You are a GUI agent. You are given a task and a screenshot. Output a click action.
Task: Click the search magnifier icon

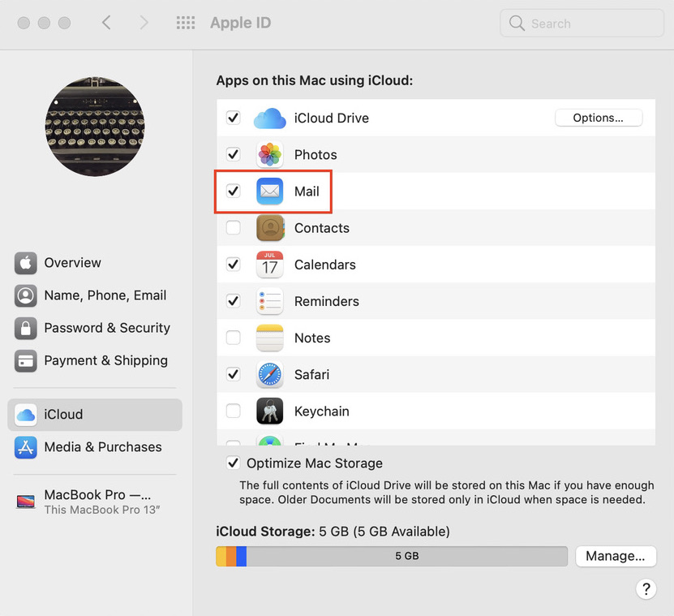pyautogui.click(x=516, y=24)
